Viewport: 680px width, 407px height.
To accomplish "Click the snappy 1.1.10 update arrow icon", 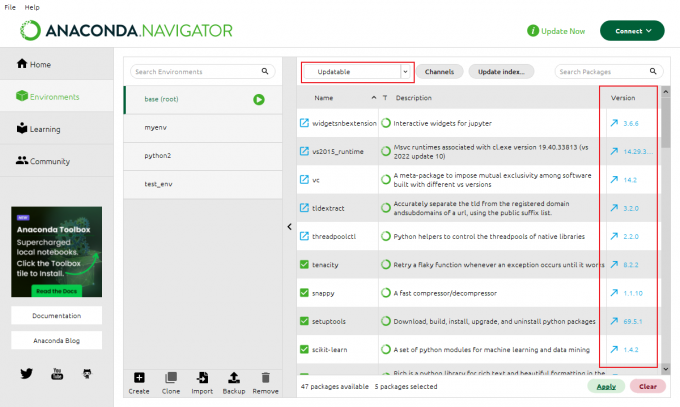I will (x=614, y=293).
